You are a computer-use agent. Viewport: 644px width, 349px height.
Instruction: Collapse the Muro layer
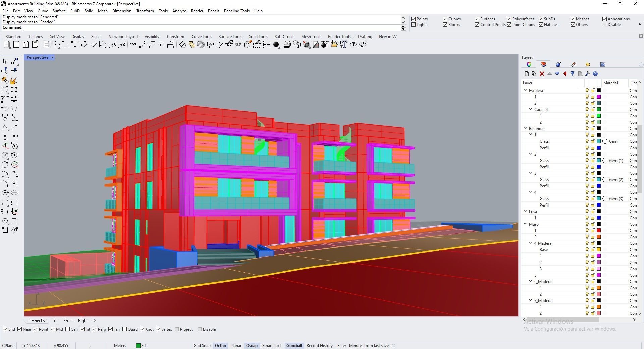pos(525,224)
